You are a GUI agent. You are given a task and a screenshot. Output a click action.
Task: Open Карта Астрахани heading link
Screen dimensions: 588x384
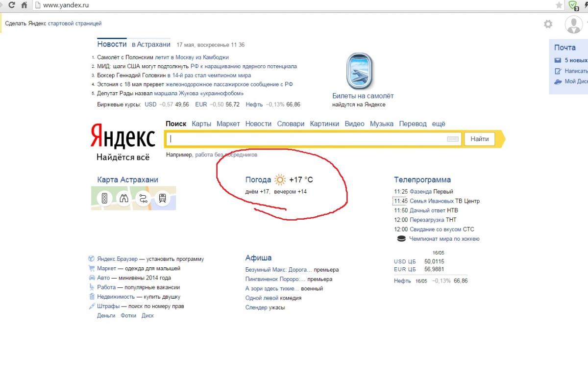(127, 180)
